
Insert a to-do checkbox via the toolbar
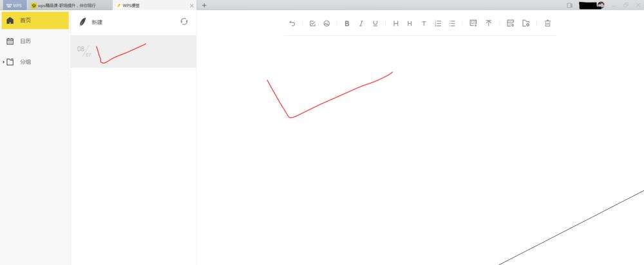click(x=312, y=23)
